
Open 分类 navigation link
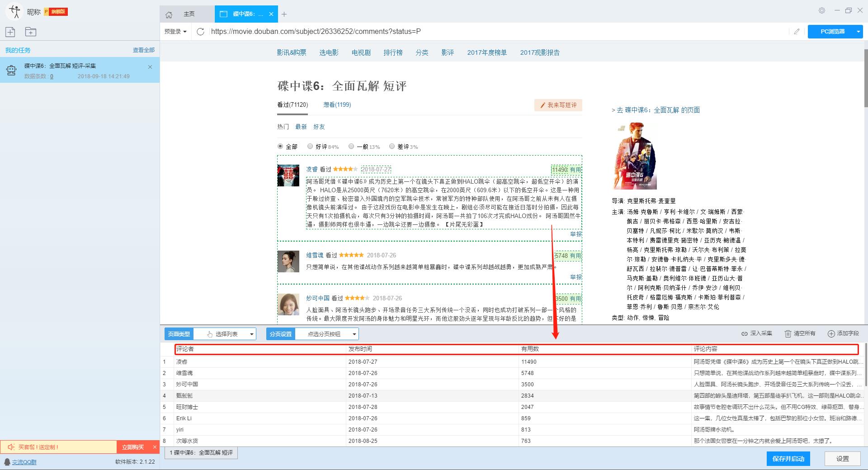click(422, 52)
